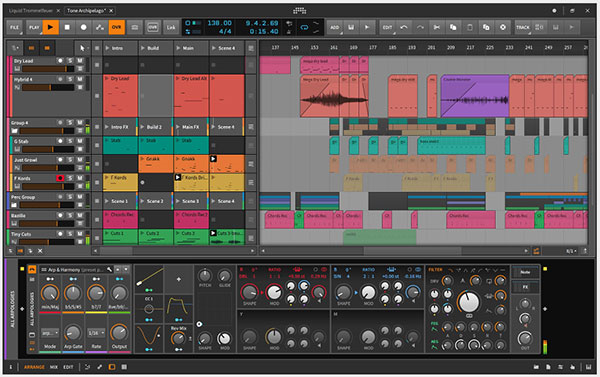Image resolution: width=600 pixels, height=377 pixels.
Task: Select the pointer tool in the track header
Action: [82, 48]
